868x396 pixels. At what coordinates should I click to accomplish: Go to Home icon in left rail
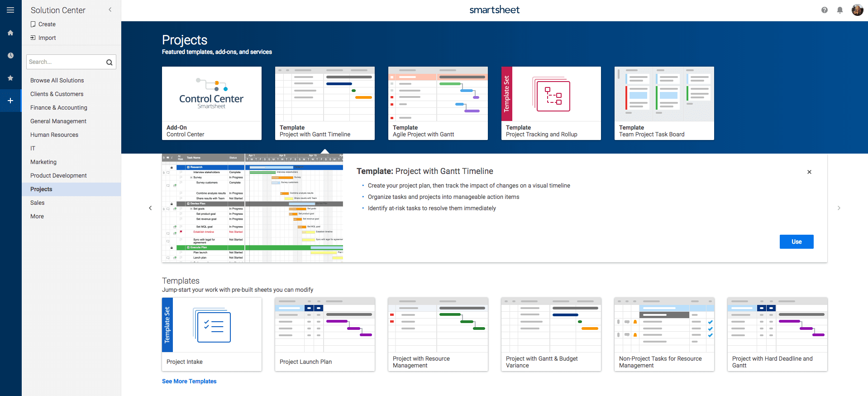point(10,33)
